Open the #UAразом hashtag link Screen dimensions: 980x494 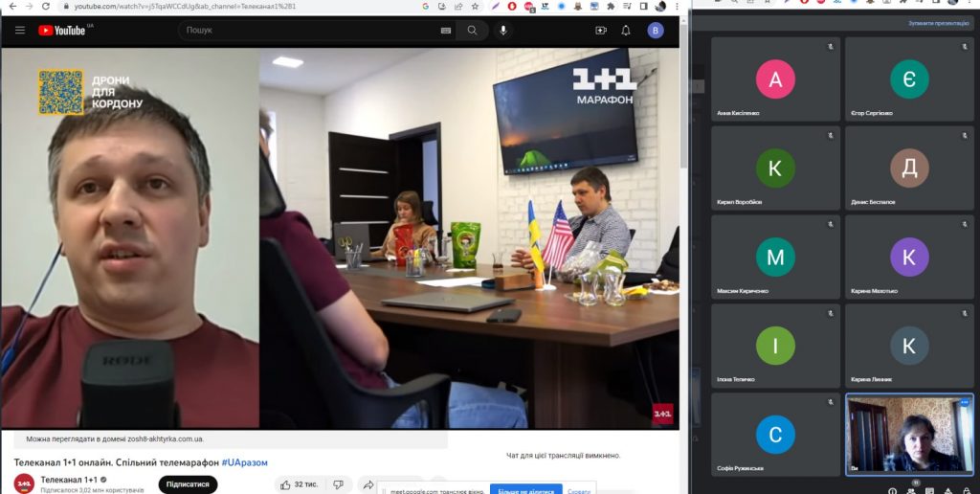point(245,462)
